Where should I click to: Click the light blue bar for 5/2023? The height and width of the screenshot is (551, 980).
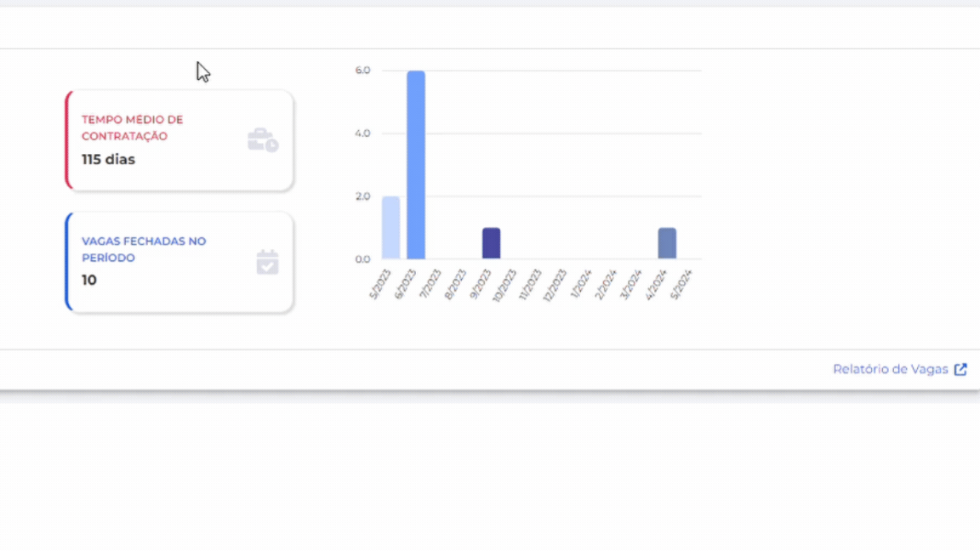[x=390, y=228]
